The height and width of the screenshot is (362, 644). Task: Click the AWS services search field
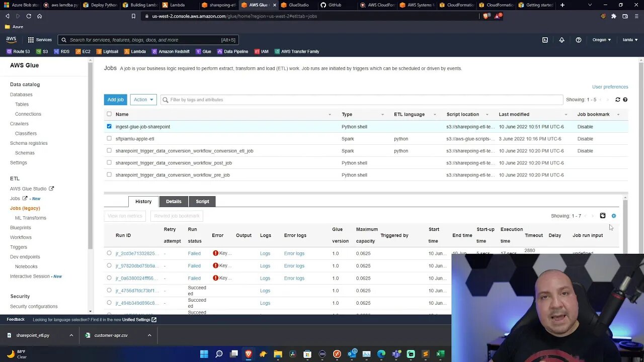click(148, 40)
